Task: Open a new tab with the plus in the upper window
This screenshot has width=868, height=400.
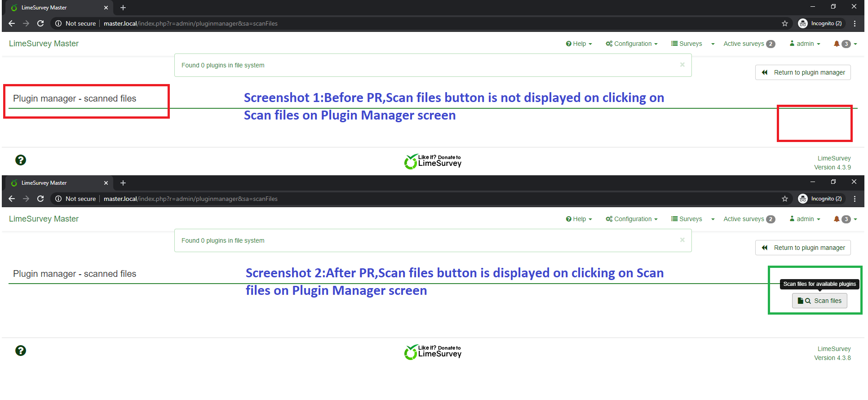Action: click(x=123, y=8)
